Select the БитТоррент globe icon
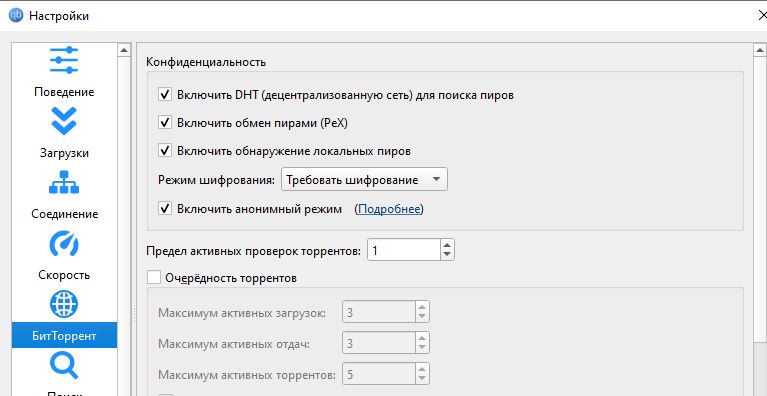The height and width of the screenshot is (396, 767). [64, 304]
